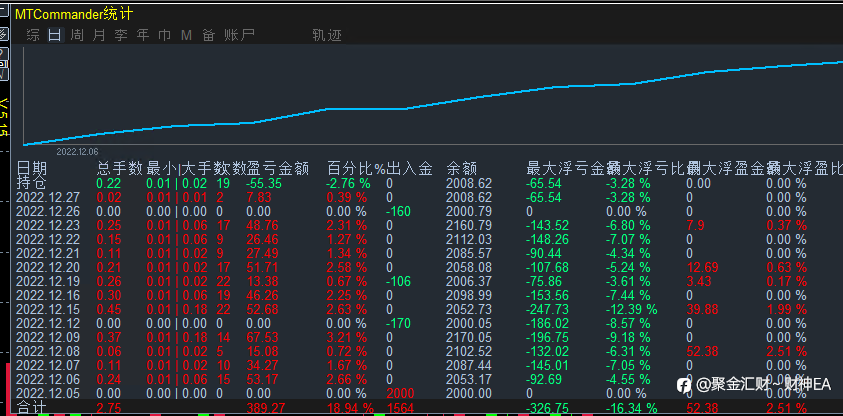This screenshot has width=843, height=416.
Task: Click the -12.39 % floating loss ratio cell
Action: click(x=631, y=309)
